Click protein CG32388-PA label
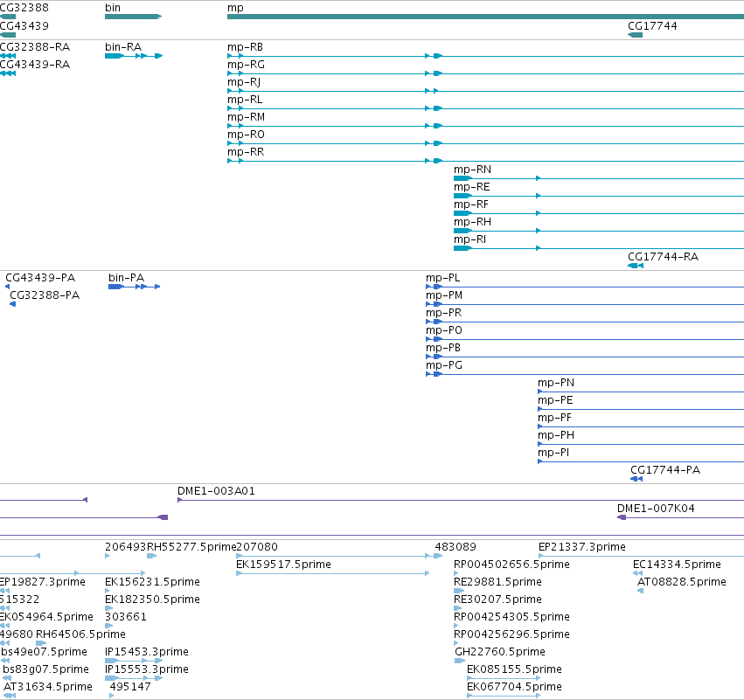This screenshot has width=744, height=700. click(45, 295)
